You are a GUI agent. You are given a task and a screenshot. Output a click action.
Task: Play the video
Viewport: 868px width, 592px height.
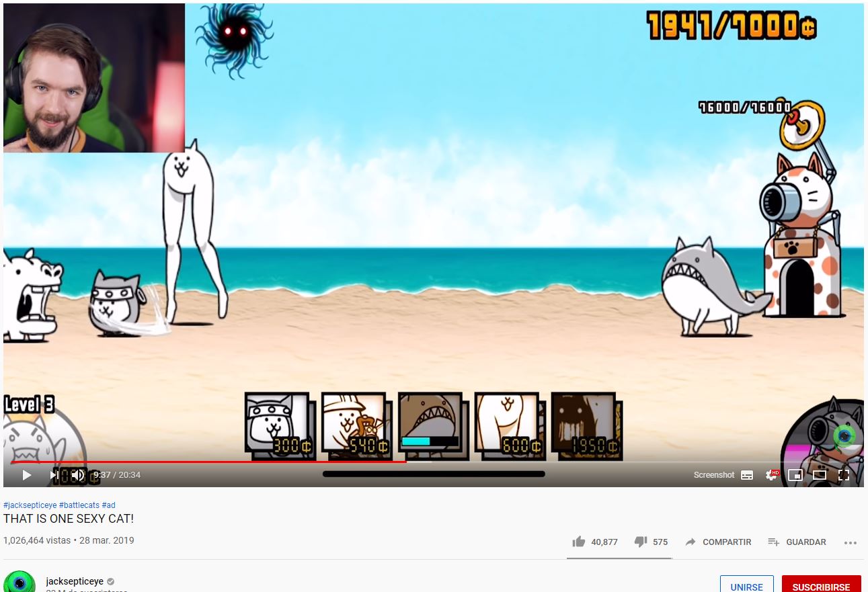pos(26,475)
